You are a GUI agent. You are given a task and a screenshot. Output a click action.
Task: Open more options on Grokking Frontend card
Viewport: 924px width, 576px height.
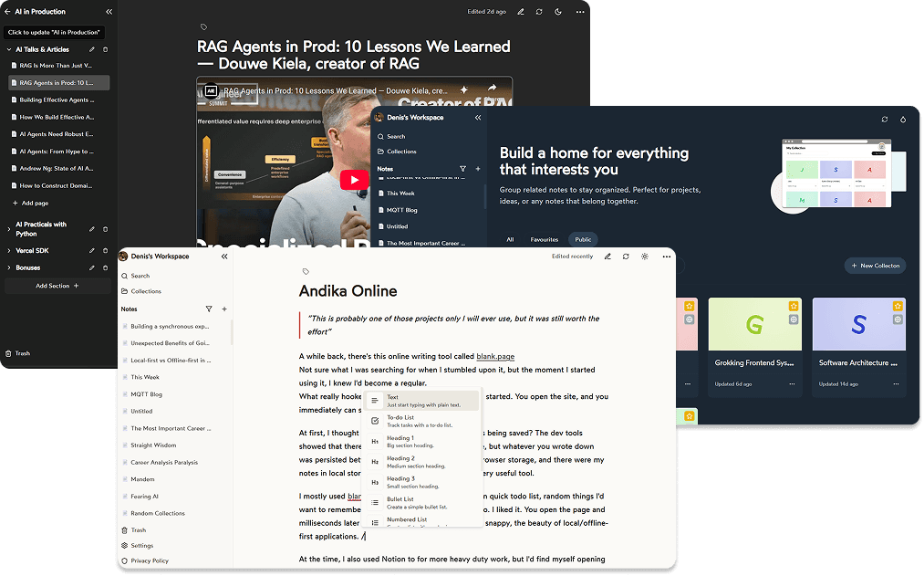pos(793,384)
